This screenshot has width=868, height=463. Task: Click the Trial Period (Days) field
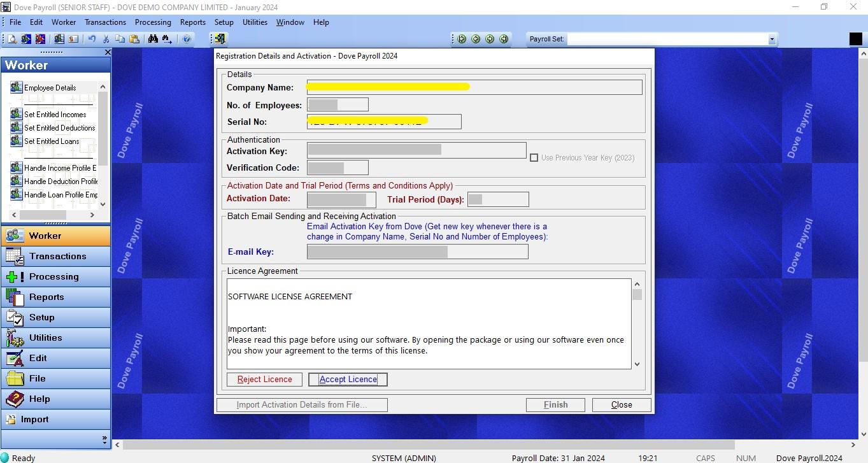(498, 199)
